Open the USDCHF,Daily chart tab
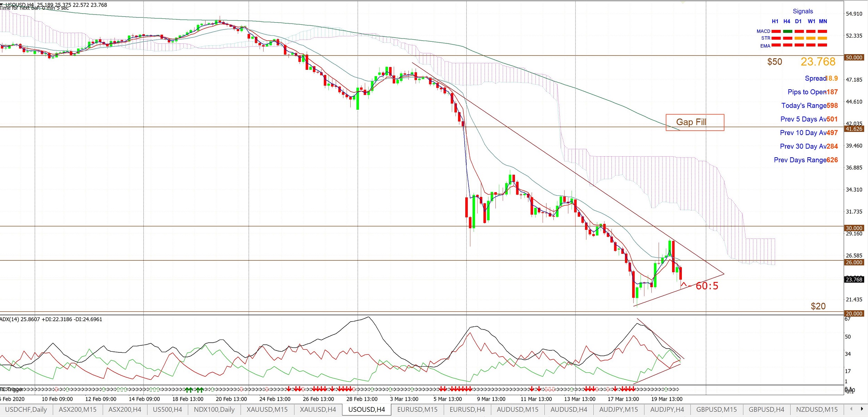 coord(26,409)
